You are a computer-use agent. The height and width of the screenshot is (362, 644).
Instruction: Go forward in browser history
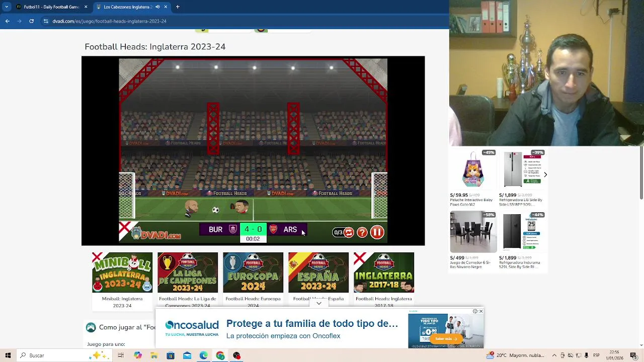tap(19, 21)
